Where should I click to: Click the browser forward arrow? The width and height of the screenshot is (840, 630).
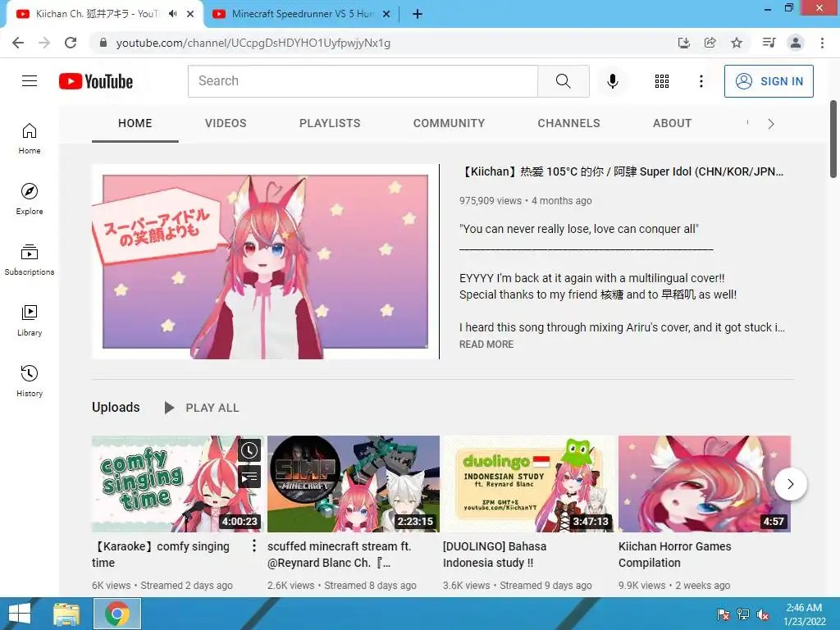point(44,43)
